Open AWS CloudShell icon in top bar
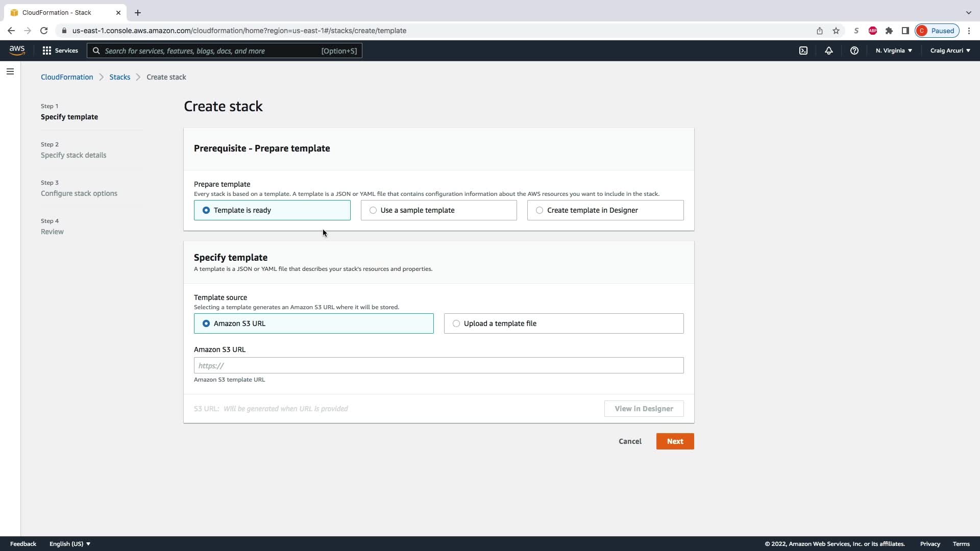Viewport: 980px width, 551px height. pyautogui.click(x=803, y=51)
